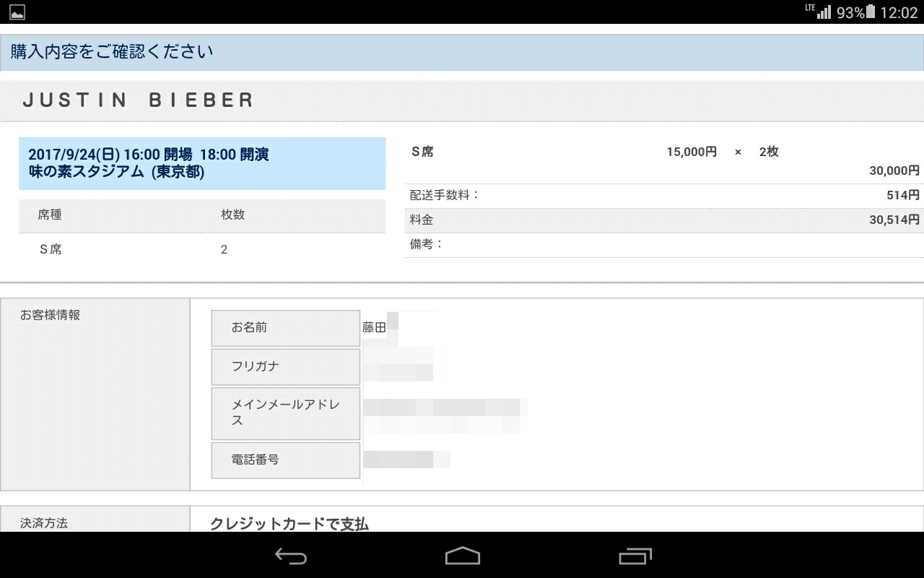
Task: Tap the 電話番号 field label
Action: coord(255,460)
